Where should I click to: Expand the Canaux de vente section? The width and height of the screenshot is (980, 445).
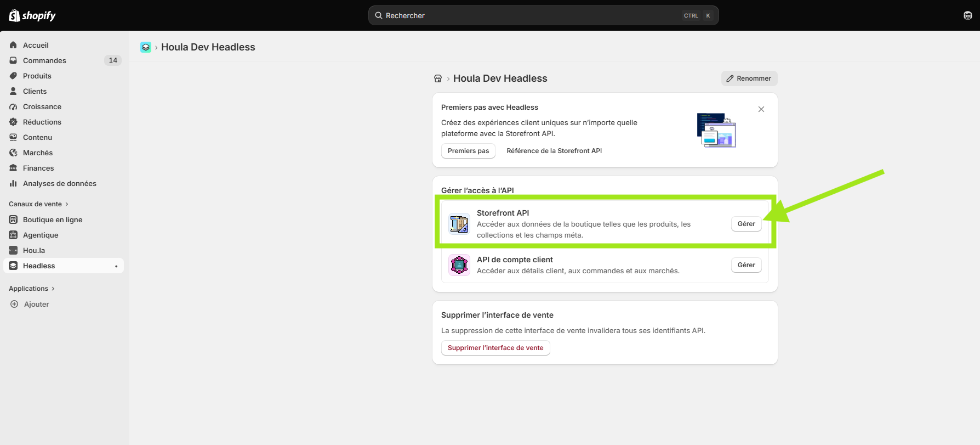39,204
